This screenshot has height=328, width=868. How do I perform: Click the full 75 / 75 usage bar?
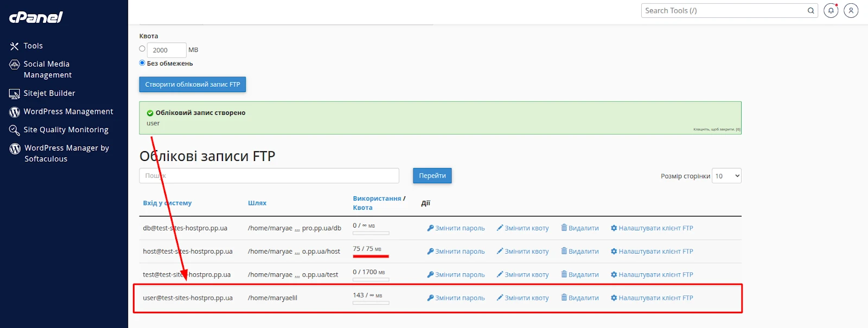371,256
